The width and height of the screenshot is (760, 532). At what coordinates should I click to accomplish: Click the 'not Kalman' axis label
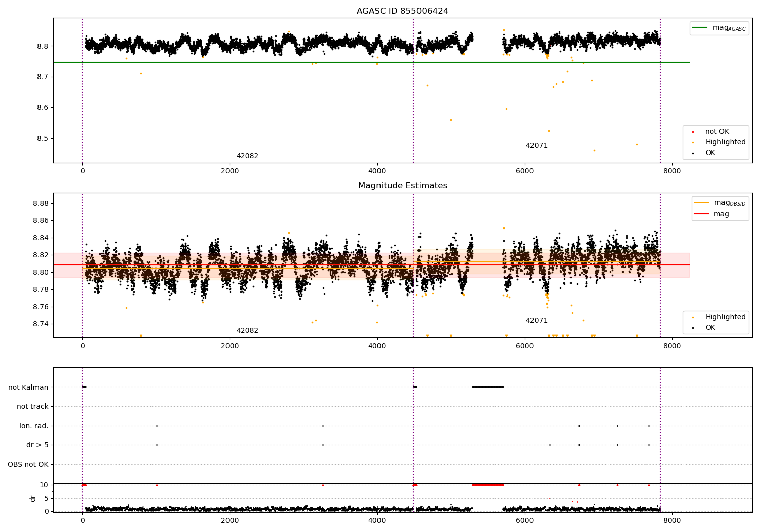[28, 388]
